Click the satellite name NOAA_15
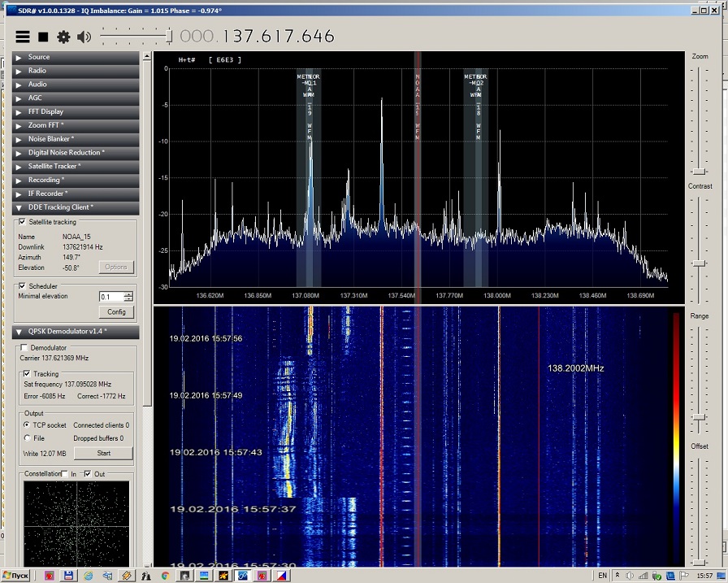The width and height of the screenshot is (728, 583). [76, 237]
